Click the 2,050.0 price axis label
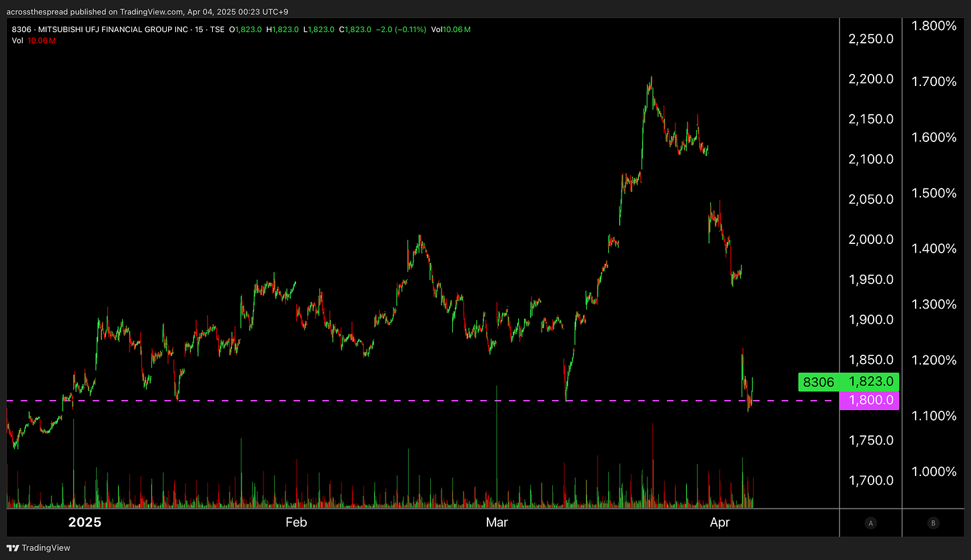971x560 pixels. tap(871, 199)
